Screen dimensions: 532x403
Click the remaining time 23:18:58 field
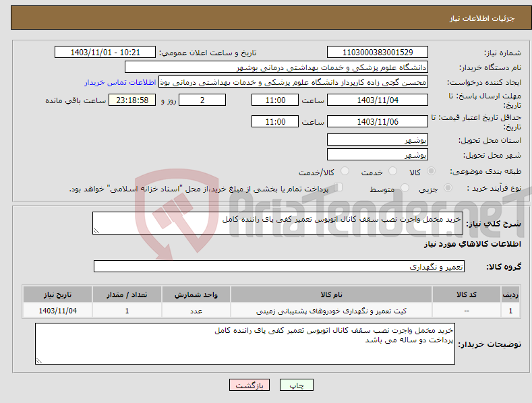coord(132,100)
